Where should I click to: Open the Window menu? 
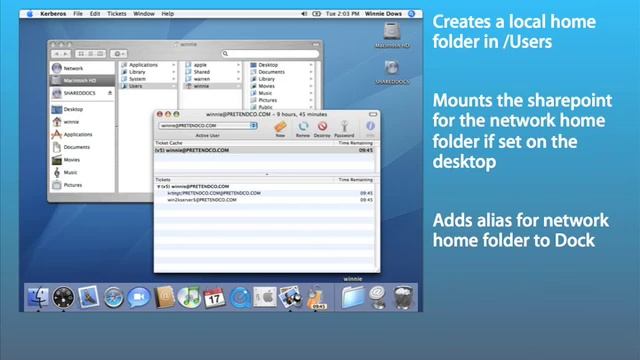click(144, 13)
